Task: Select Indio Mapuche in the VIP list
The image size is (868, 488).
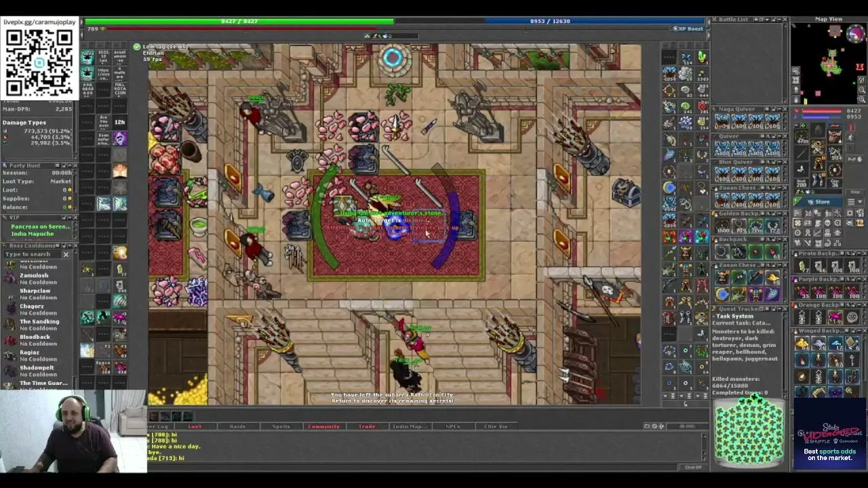Action: (x=33, y=234)
